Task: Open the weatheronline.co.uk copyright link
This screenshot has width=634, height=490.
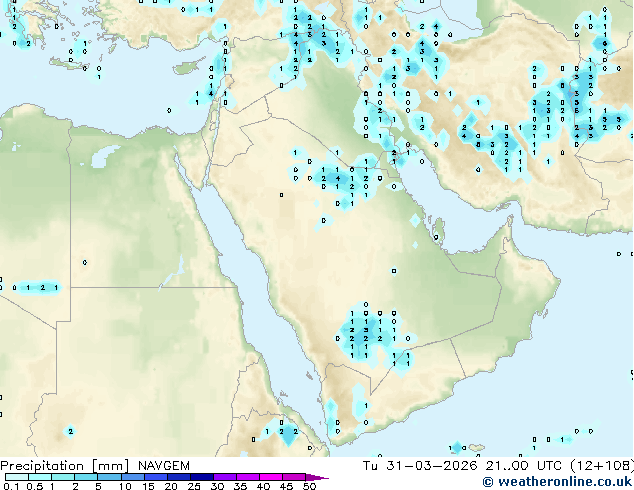Action: coord(557,482)
